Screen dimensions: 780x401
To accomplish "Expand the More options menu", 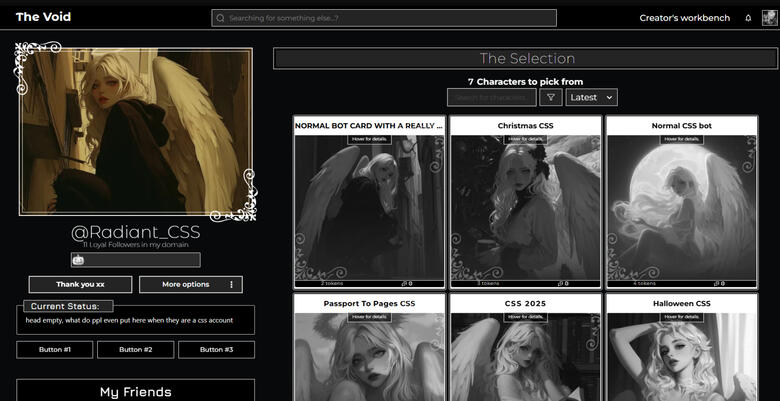I will click(191, 285).
